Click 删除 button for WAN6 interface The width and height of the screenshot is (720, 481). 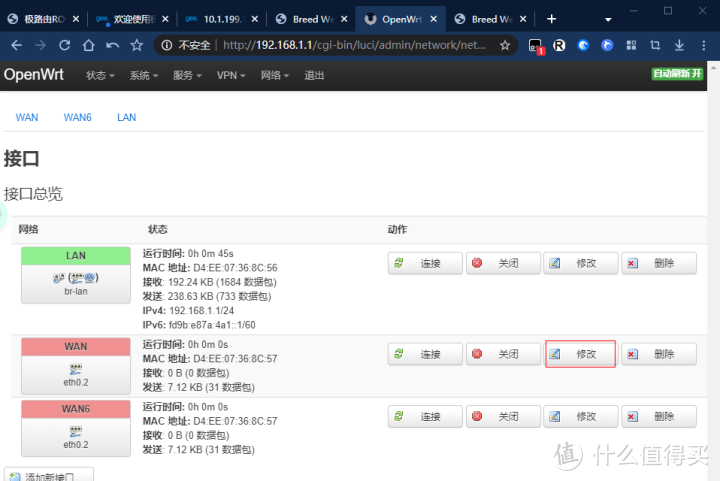point(659,416)
